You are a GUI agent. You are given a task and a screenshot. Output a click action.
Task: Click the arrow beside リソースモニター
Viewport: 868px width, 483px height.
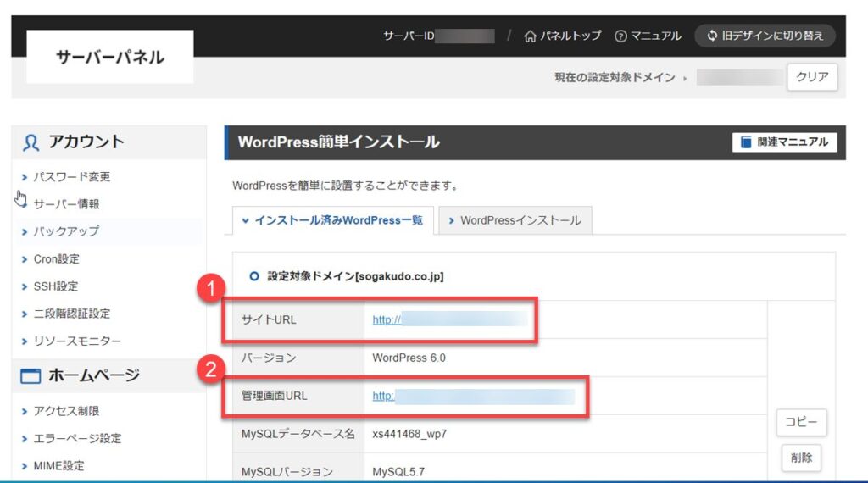coord(25,342)
